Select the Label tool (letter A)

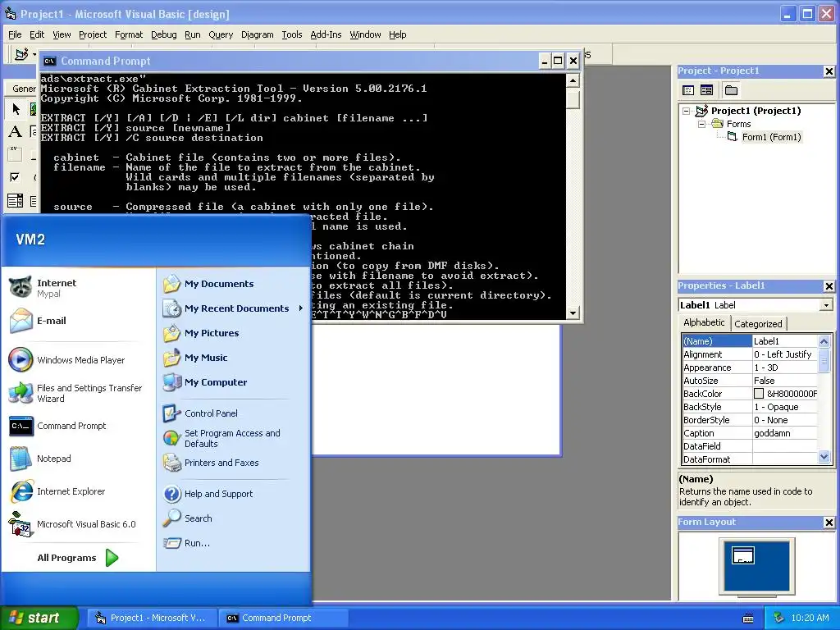[x=15, y=131]
